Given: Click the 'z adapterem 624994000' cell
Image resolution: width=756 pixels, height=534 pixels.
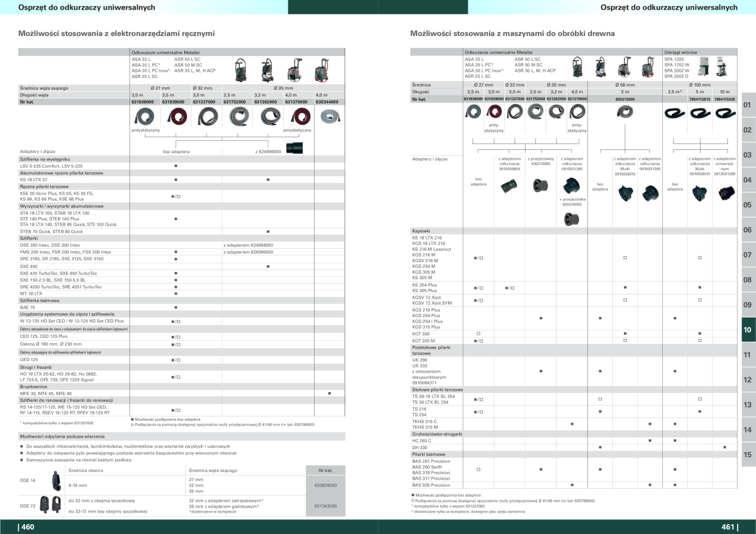Looking at the screenshot, I should (x=248, y=244).
